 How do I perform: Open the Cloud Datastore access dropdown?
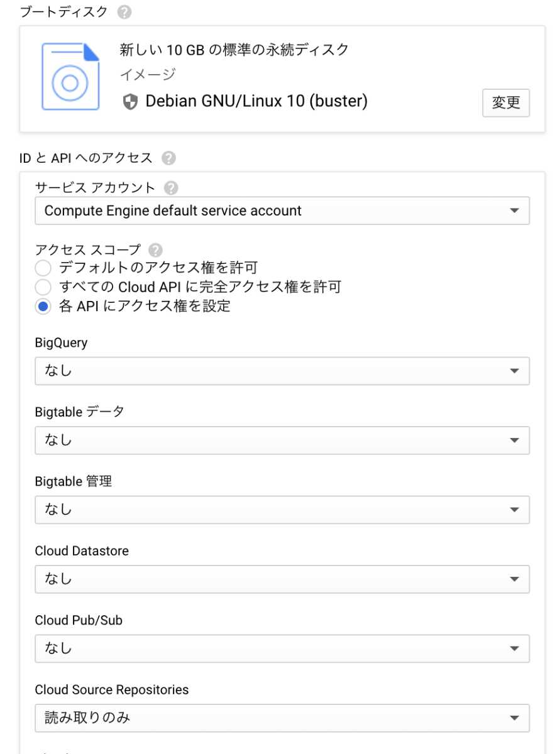pyautogui.click(x=282, y=579)
